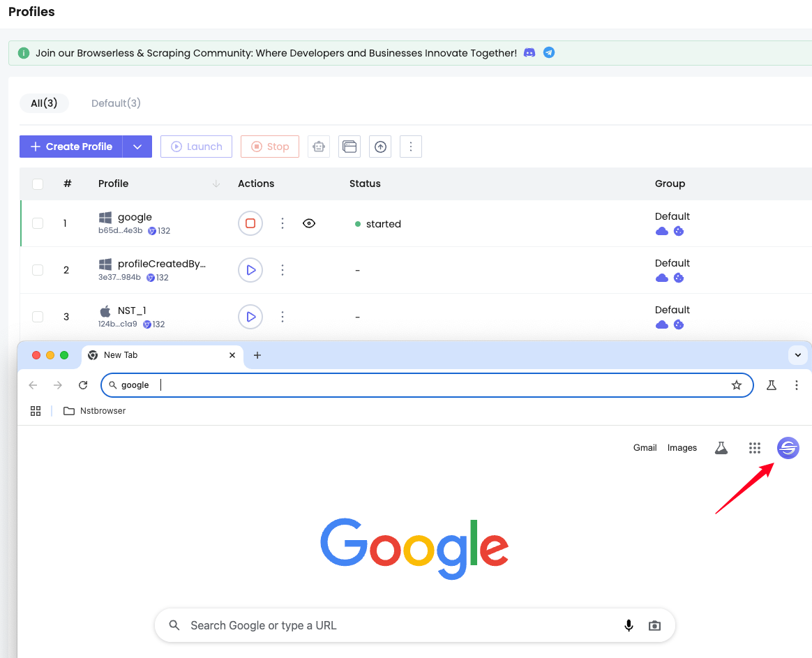Viewport: 812px width, 658px height.
Task: Expand Create Profile dropdown arrow
Action: click(x=137, y=147)
